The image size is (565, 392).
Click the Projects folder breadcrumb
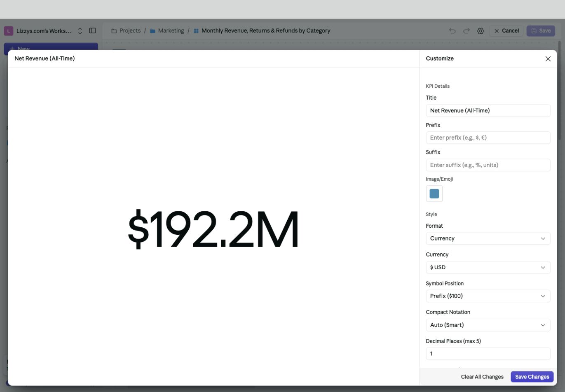tap(126, 30)
